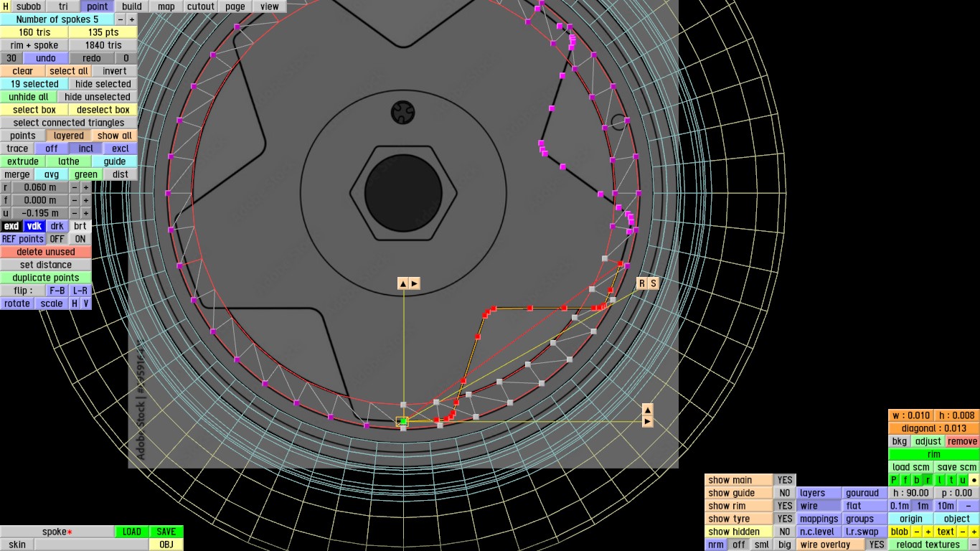Choose the 1m grid size
This screenshot has height=551, width=980.
click(x=923, y=506)
